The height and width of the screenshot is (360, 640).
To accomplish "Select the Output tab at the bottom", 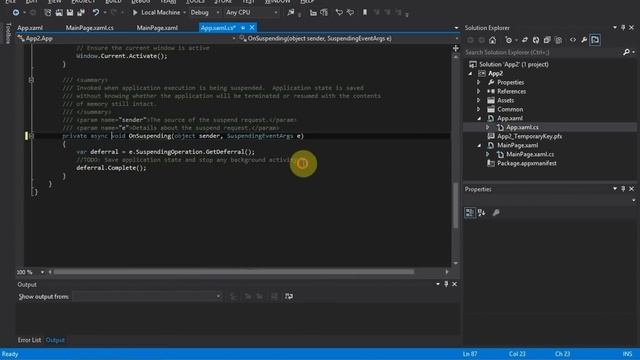I will click(x=55, y=340).
